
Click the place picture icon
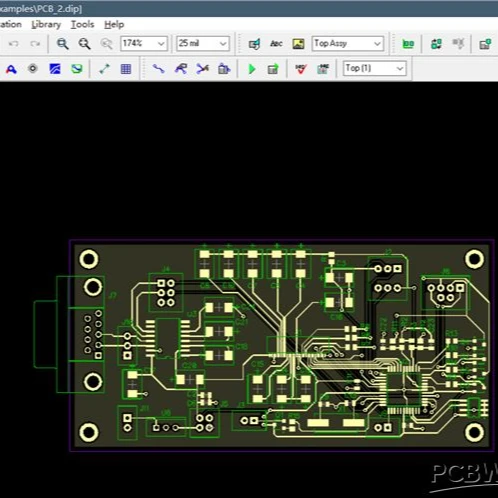[x=298, y=44]
